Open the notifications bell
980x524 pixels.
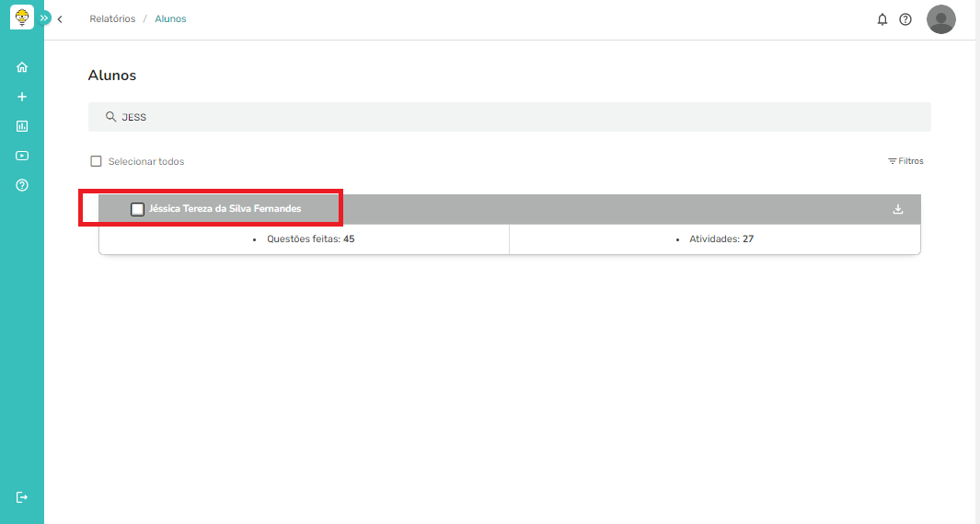(x=882, y=19)
